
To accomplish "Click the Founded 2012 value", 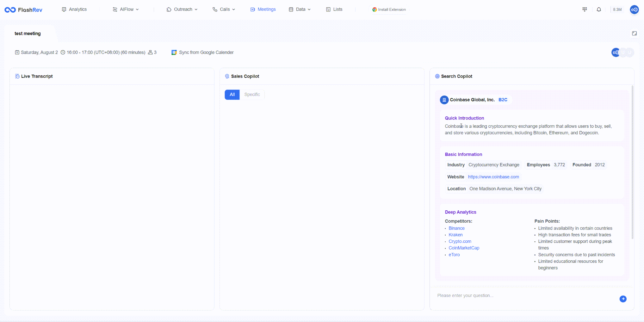I will pyautogui.click(x=600, y=165).
